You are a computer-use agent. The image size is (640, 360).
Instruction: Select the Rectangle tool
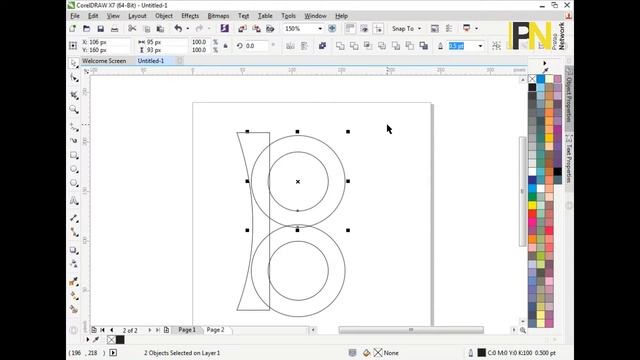click(x=74, y=156)
